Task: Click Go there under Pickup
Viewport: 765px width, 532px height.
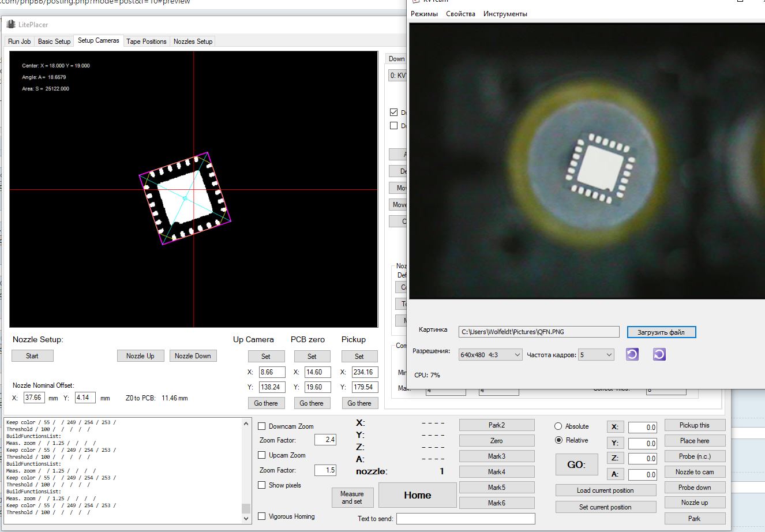Action: click(359, 403)
